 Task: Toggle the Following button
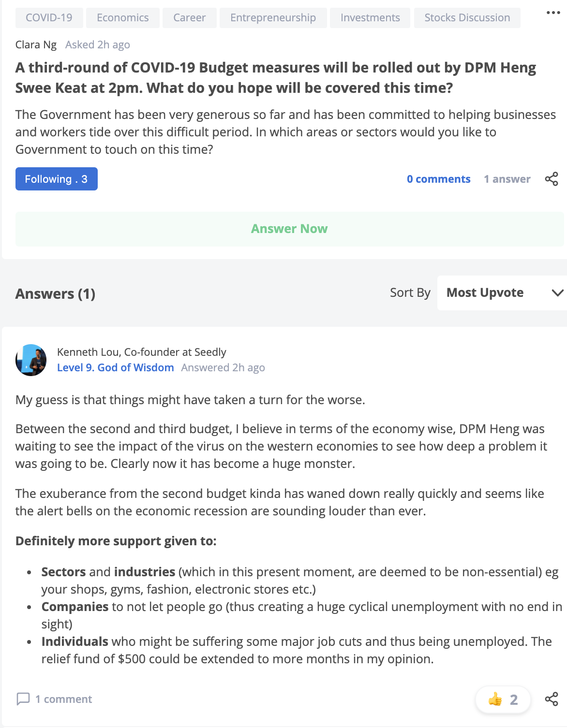pos(57,179)
